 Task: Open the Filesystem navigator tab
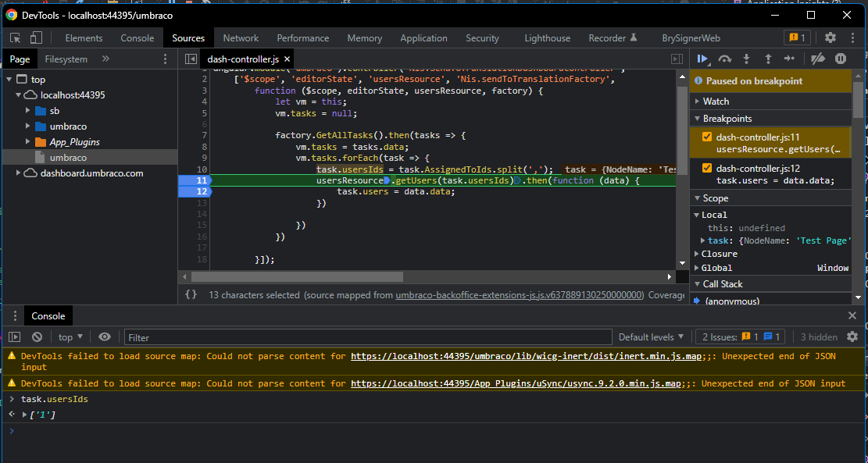(66, 59)
